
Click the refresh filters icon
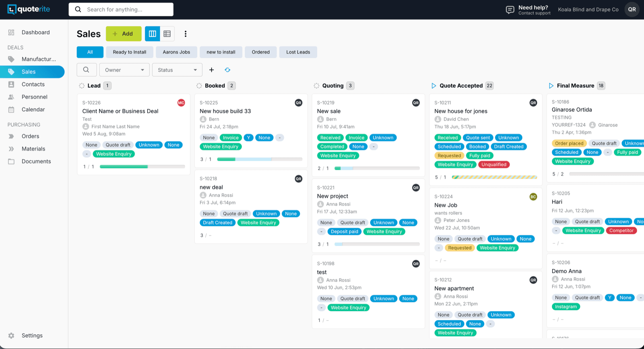[x=227, y=70]
